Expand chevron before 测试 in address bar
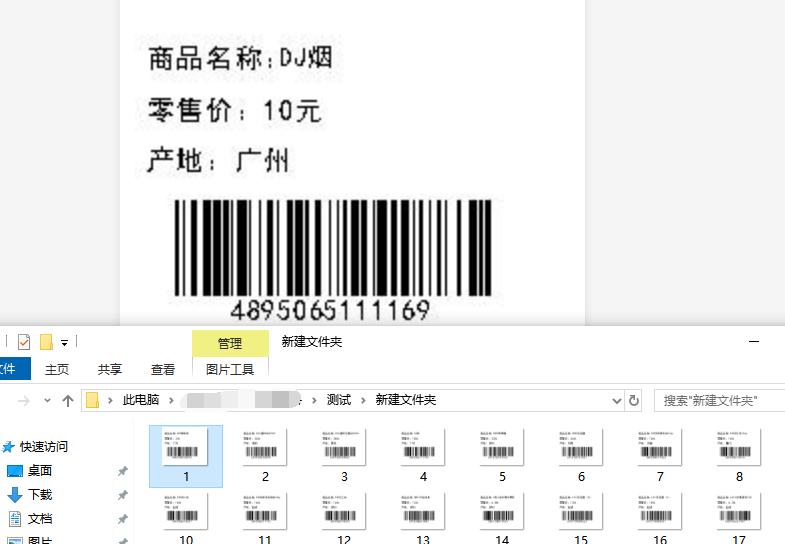The image size is (785, 544). tap(314, 400)
